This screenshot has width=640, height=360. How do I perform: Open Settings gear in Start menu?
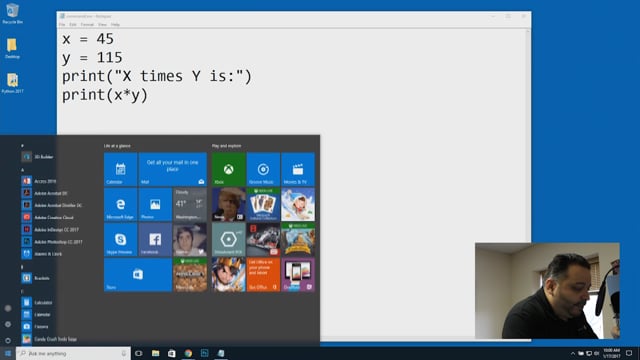[x=8, y=324]
